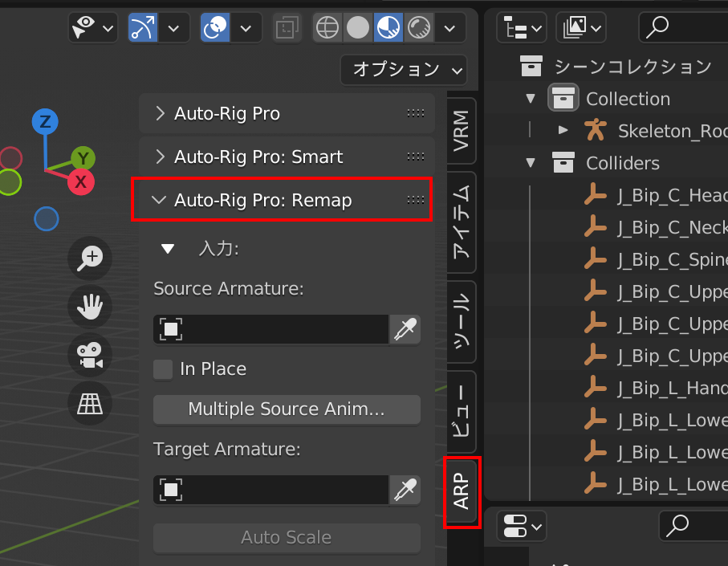
Task: Collapse the Auto-Rig Pro: Remap panel
Action: [x=159, y=200]
